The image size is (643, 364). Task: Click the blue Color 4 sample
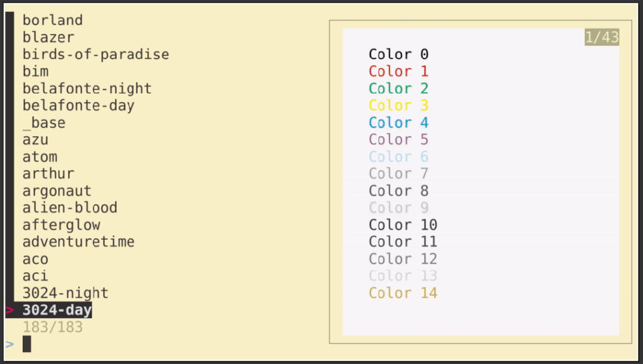click(398, 122)
